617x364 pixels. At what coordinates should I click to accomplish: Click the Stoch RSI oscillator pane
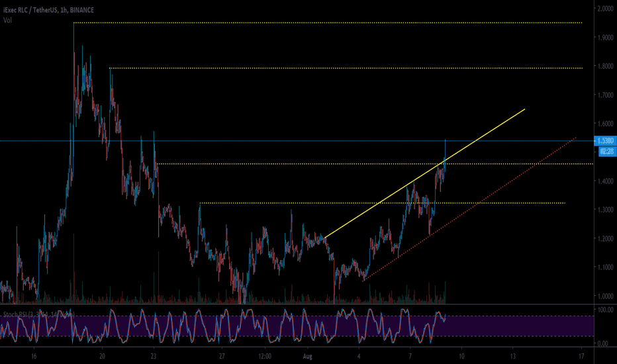[x=297, y=326]
